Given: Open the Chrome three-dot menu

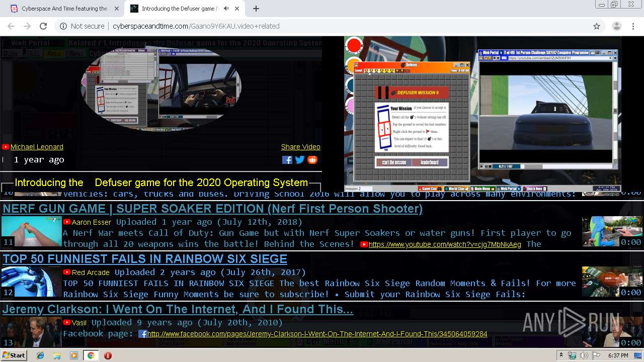Looking at the screenshot, I should (x=632, y=26).
